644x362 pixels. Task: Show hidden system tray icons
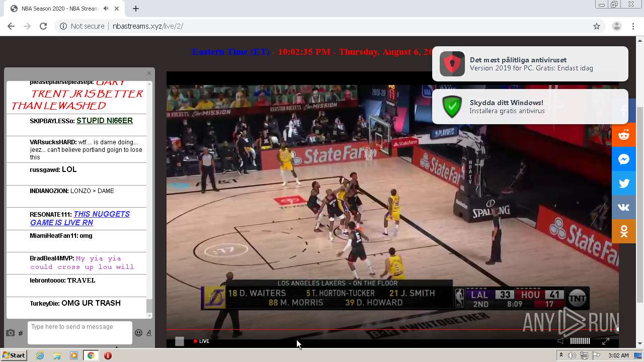561,355
